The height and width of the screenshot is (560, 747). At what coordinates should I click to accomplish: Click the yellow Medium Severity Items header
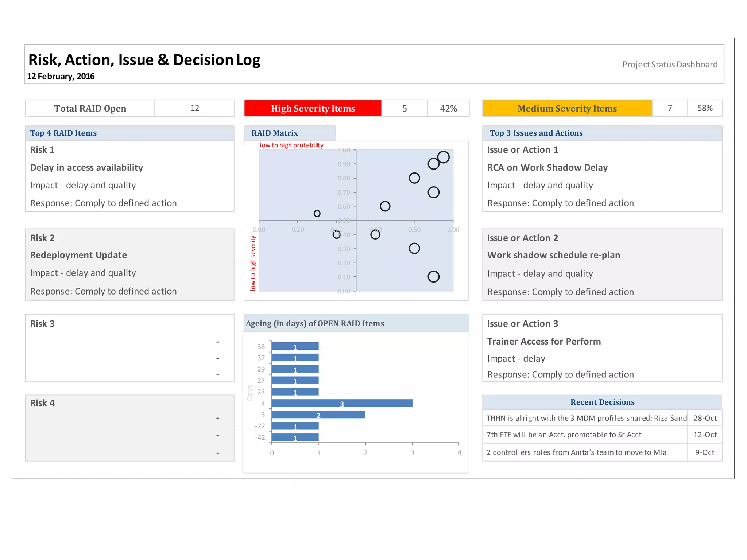tap(567, 108)
